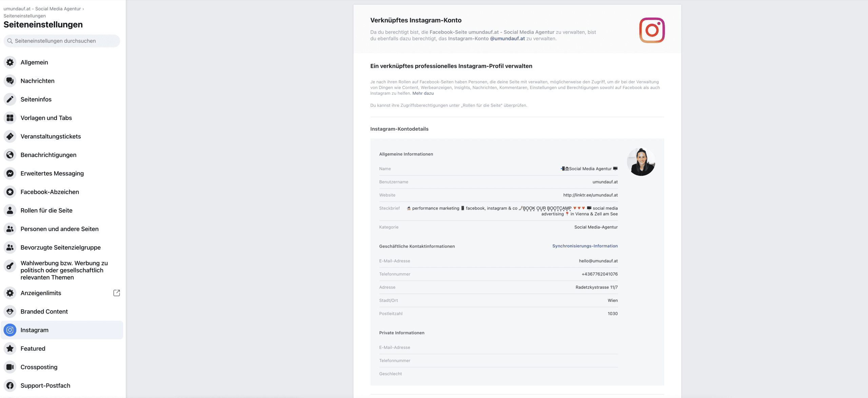Click the Crossposting video camera icon
Viewport: 868px width, 398px height.
[10, 367]
